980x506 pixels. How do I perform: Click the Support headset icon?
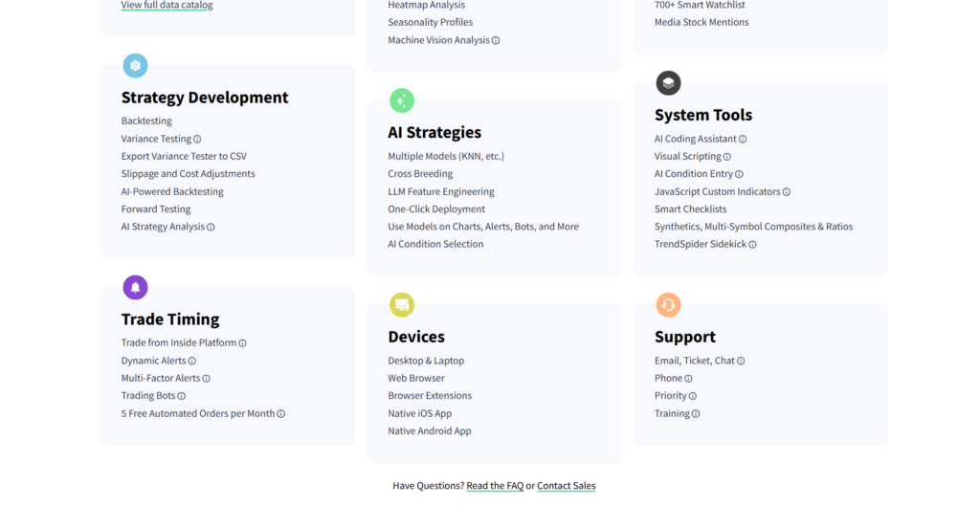pos(668,305)
